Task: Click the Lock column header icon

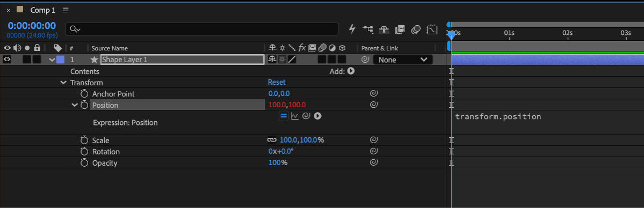Action: click(x=37, y=48)
